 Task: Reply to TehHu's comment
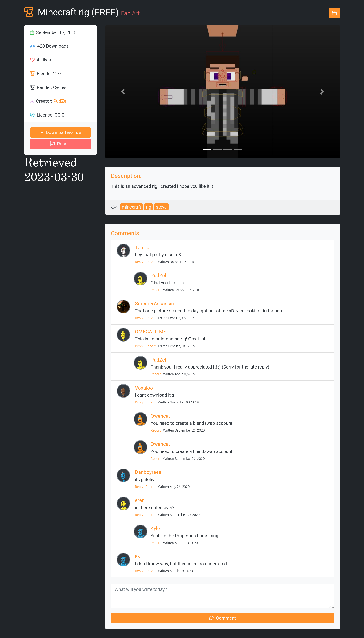pyautogui.click(x=139, y=262)
